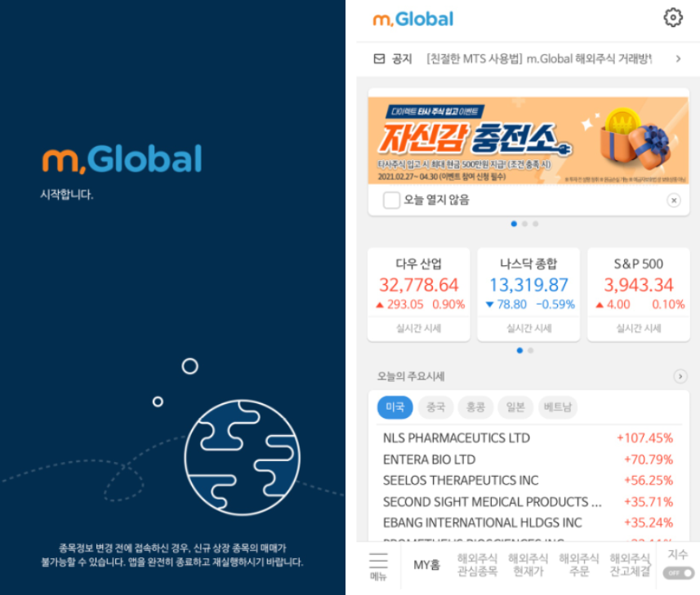The width and height of the screenshot is (700, 595).
Task: Click the +107.45% change value
Action: click(x=644, y=438)
